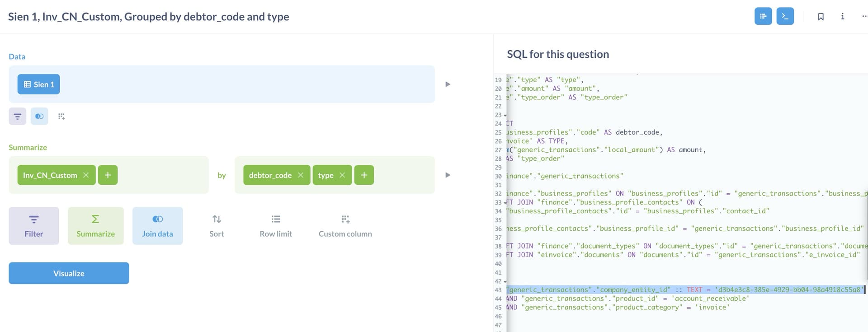Click small filter icon under Data

pyautogui.click(x=18, y=117)
